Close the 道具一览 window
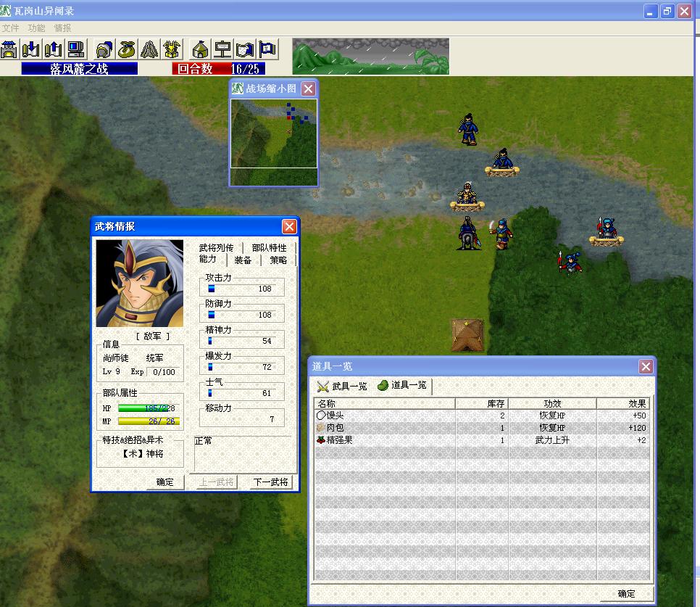700x607 pixels. (x=646, y=367)
